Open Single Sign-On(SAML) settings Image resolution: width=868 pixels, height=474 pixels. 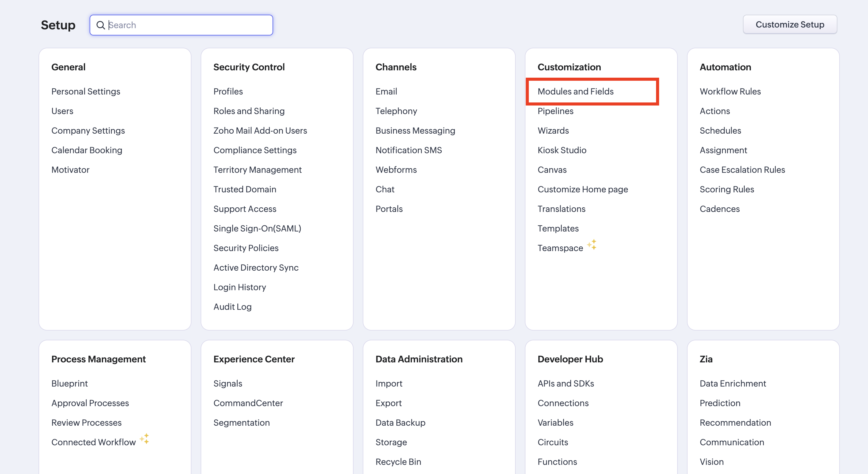tap(257, 228)
